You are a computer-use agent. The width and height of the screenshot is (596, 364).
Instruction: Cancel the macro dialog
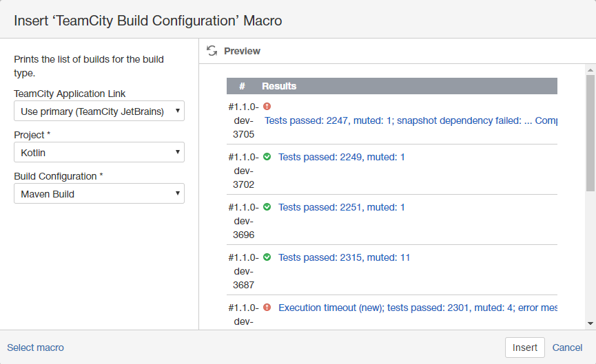click(567, 347)
